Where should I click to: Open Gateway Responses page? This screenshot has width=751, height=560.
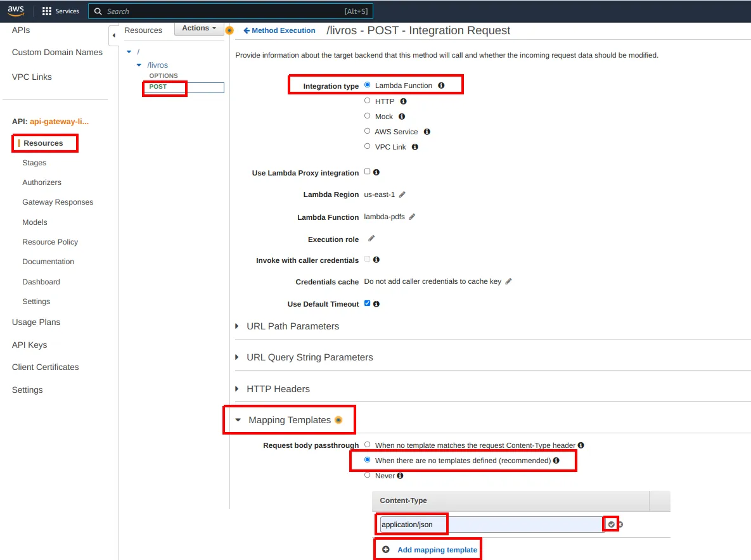point(58,202)
